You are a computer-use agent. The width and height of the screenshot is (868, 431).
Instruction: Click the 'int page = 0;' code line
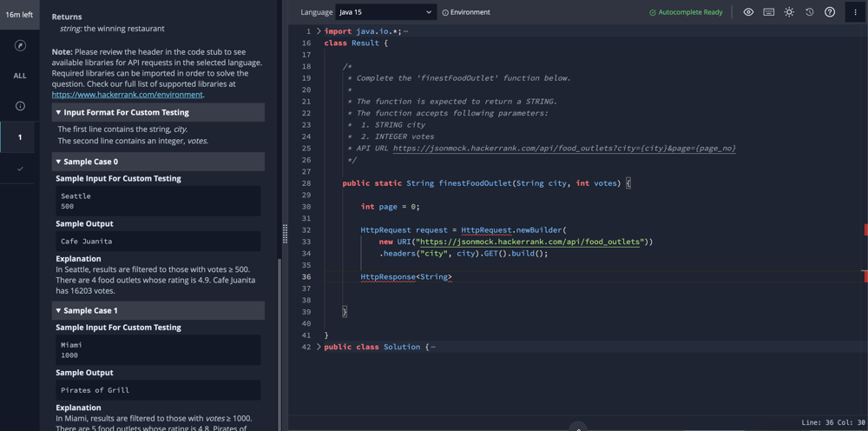coord(391,207)
